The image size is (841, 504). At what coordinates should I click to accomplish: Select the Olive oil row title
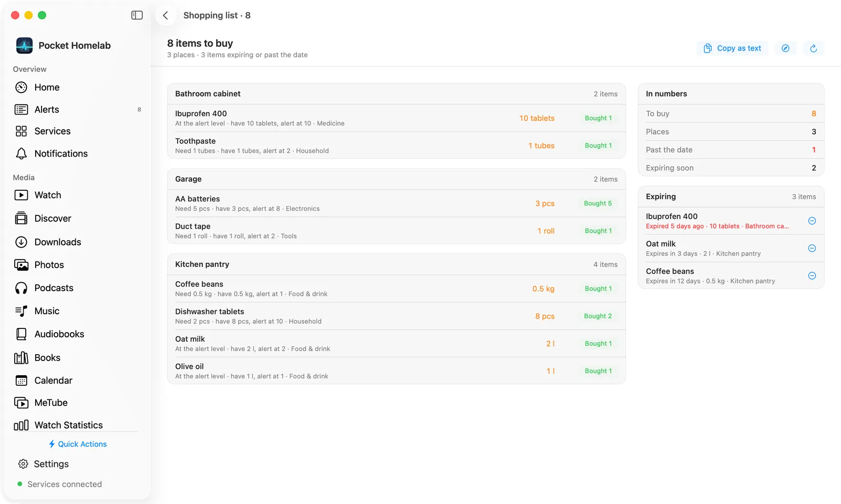point(189,366)
